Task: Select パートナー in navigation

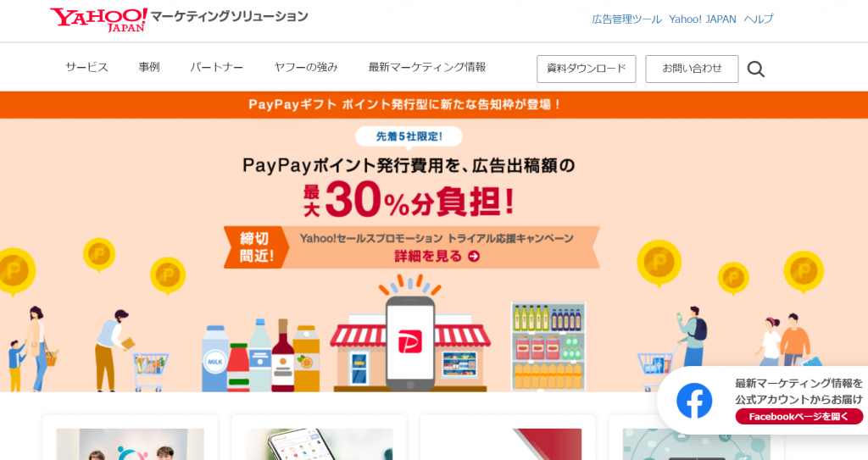Action: click(x=216, y=67)
